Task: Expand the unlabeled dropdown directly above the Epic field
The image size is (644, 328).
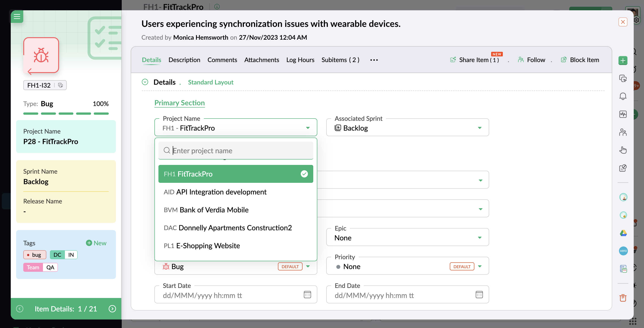Action: [480, 209]
